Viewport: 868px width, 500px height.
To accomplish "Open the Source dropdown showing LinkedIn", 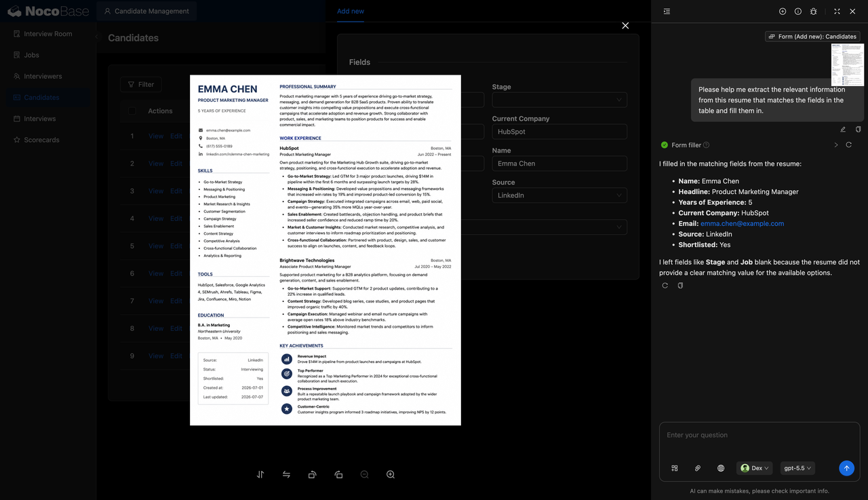I will (559, 195).
